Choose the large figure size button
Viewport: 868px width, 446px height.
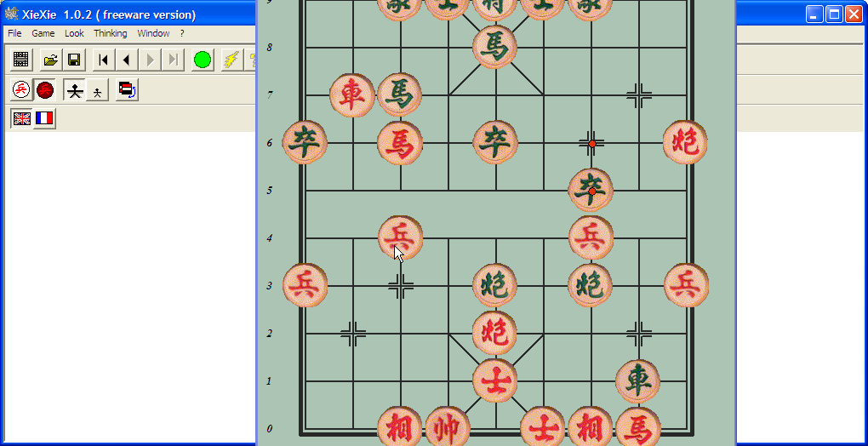click(x=74, y=89)
